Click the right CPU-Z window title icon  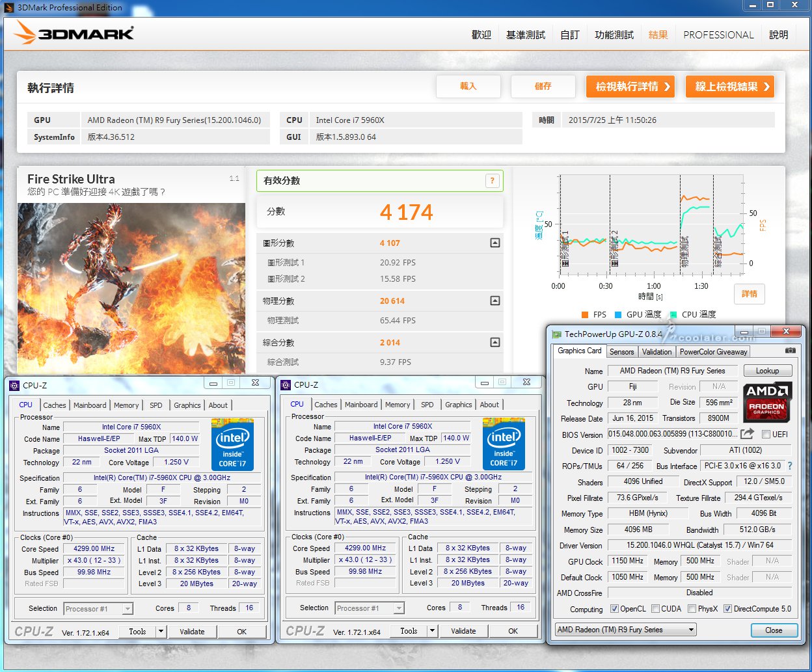coord(286,384)
